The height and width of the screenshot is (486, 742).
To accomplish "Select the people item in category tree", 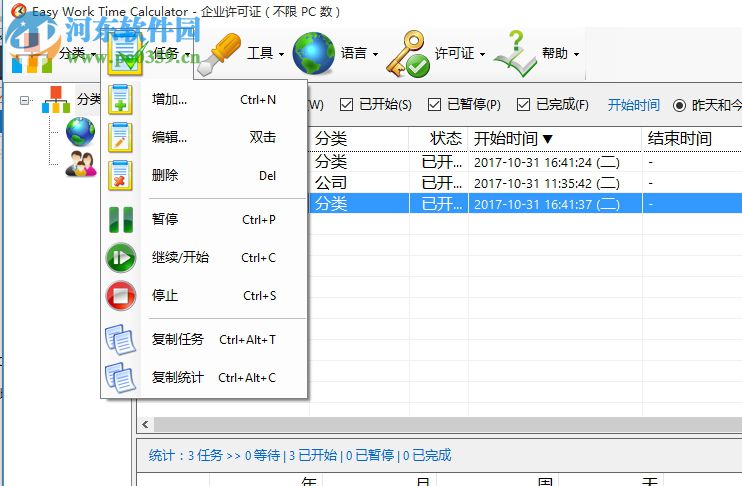I will pyautogui.click(x=80, y=164).
